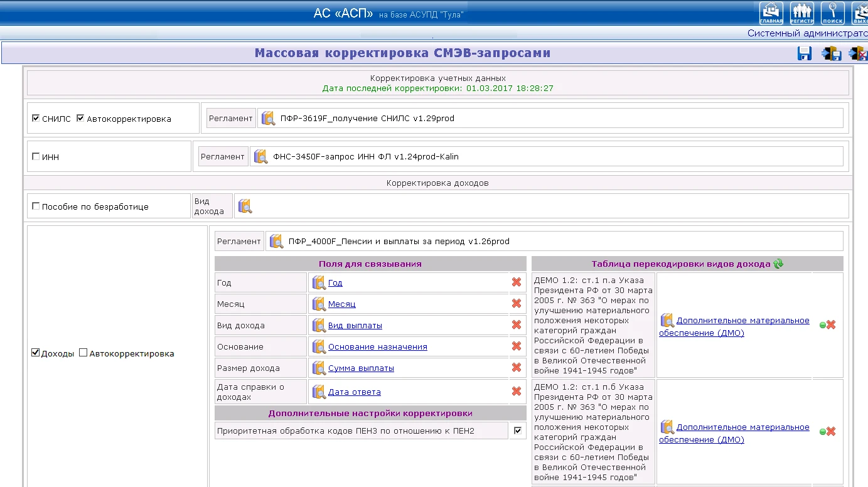Uncheck the СНИЛС checkbox
Screen dimensions: 868x487
click(x=36, y=118)
